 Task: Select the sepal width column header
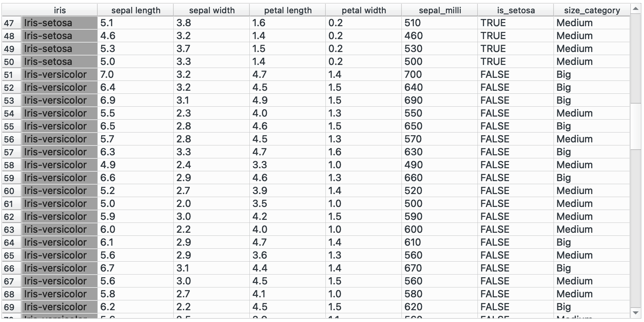[212, 10]
